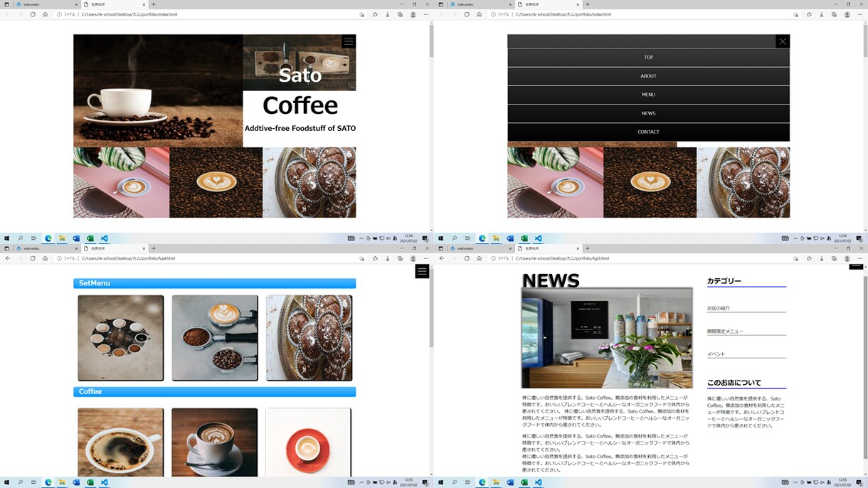Click the home icon beside the fuji3.html address

pyautogui.click(x=480, y=258)
